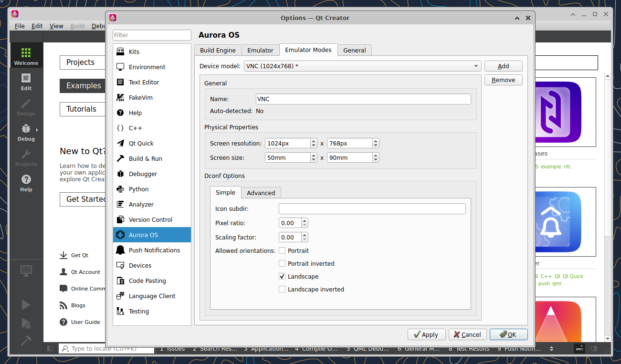Open Debug mode in main window sidebar
621x364 pixels.
(26, 132)
